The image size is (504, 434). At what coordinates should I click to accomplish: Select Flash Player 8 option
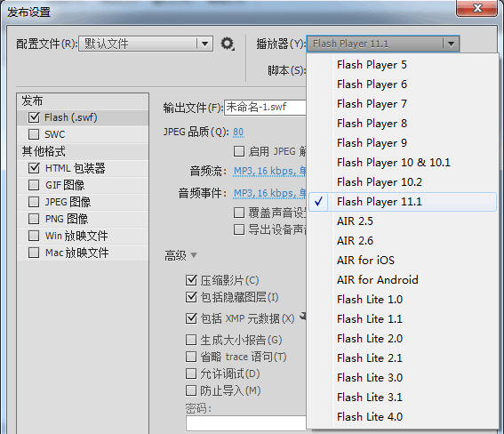[403, 124]
